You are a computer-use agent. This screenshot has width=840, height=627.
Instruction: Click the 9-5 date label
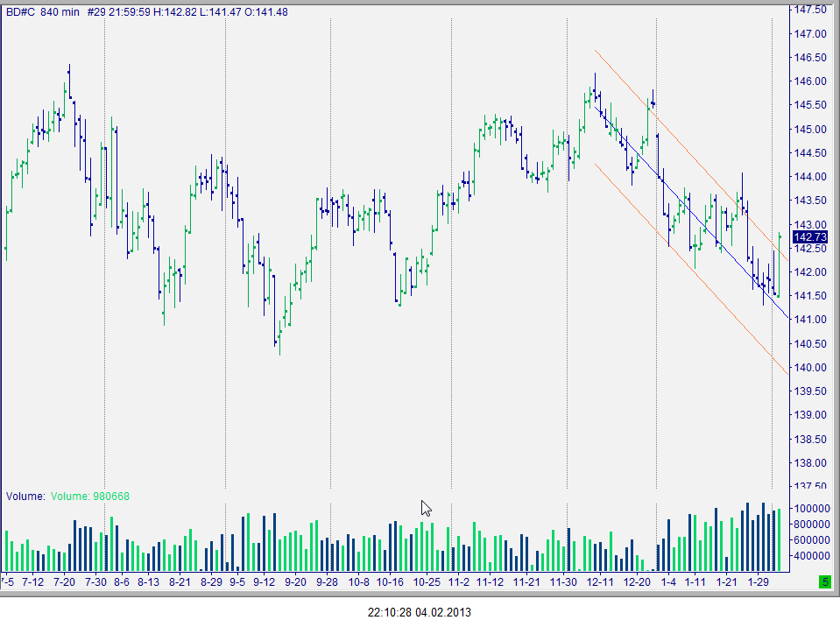[237, 582]
